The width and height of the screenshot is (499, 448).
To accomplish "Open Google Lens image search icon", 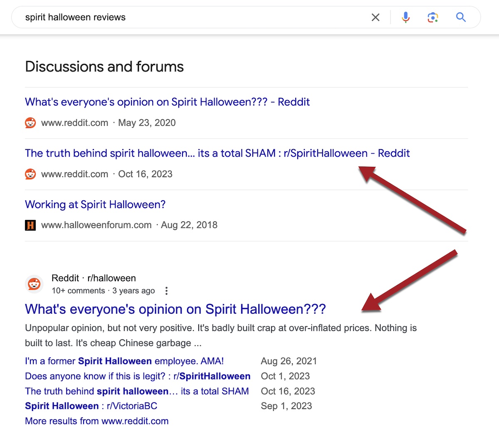I will click(432, 17).
